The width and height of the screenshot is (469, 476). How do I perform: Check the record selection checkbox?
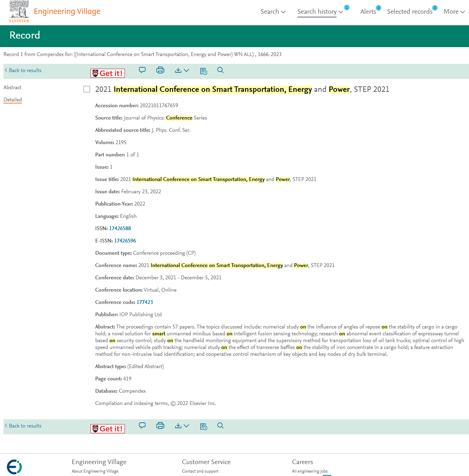point(87,89)
